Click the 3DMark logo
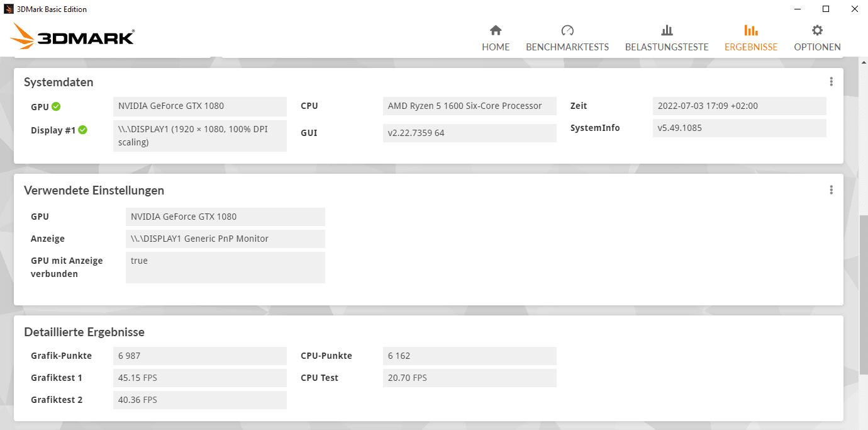Screen dimensions: 868x430 point(72,37)
